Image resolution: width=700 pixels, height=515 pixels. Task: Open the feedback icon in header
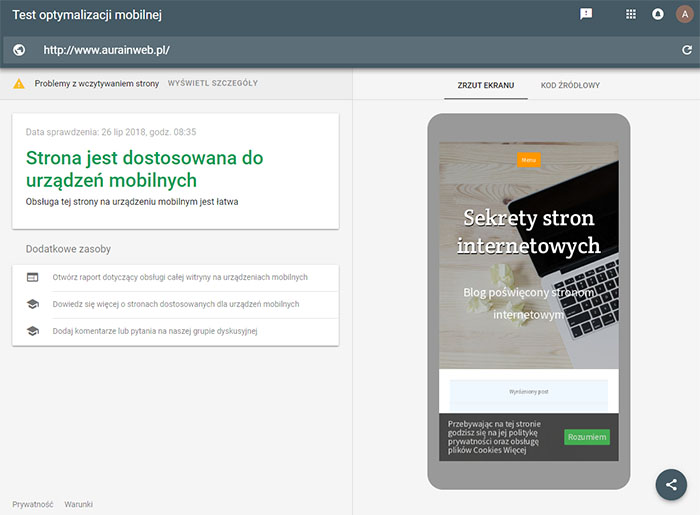[586, 14]
